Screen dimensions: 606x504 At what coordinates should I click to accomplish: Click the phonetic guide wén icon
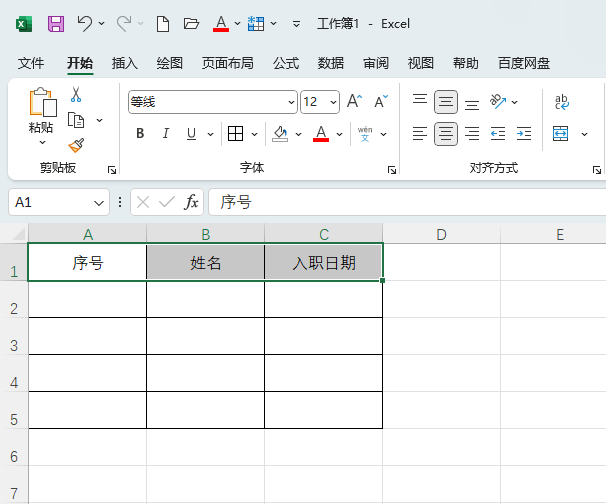(365, 134)
